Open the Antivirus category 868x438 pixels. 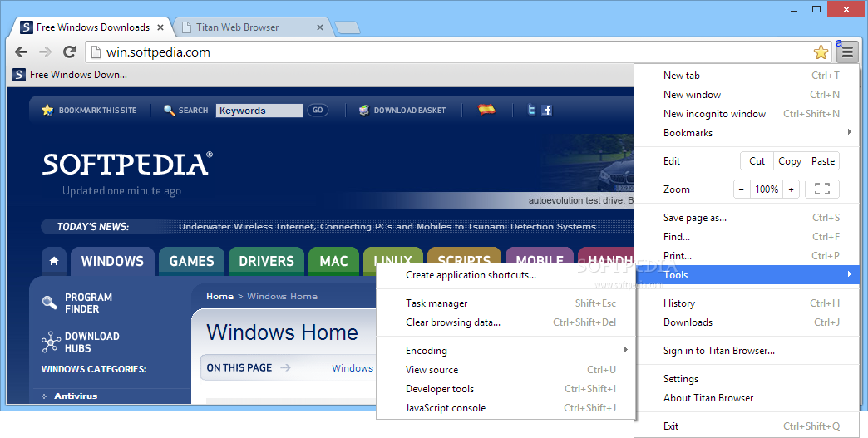[x=76, y=396]
